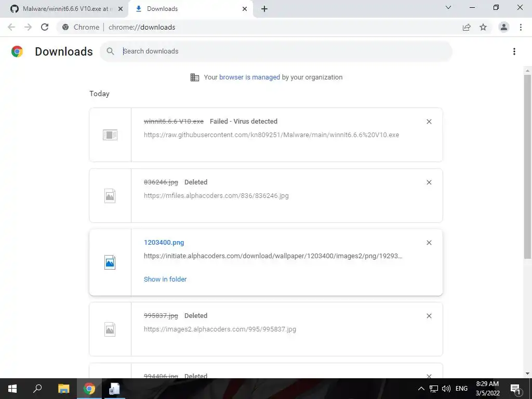Click the ENG input language indicator
Image resolution: width=532 pixels, height=399 pixels.
pyautogui.click(x=461, y=389)
